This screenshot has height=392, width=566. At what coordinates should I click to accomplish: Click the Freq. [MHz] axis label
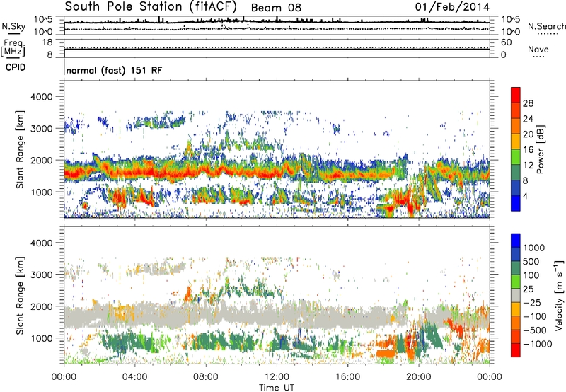13,48
